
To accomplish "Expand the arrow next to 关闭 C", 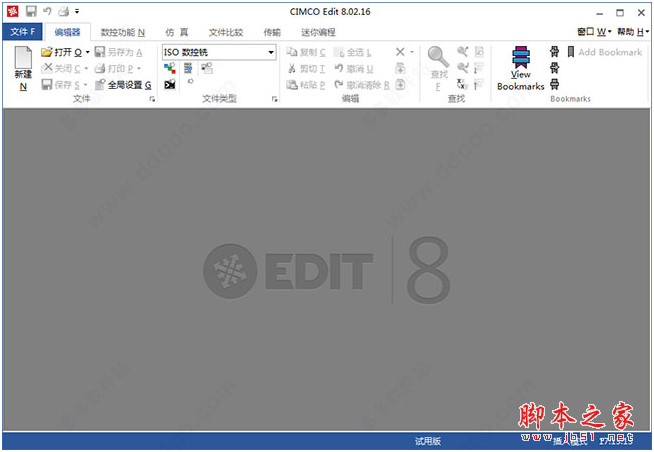I will click(86, 69).
